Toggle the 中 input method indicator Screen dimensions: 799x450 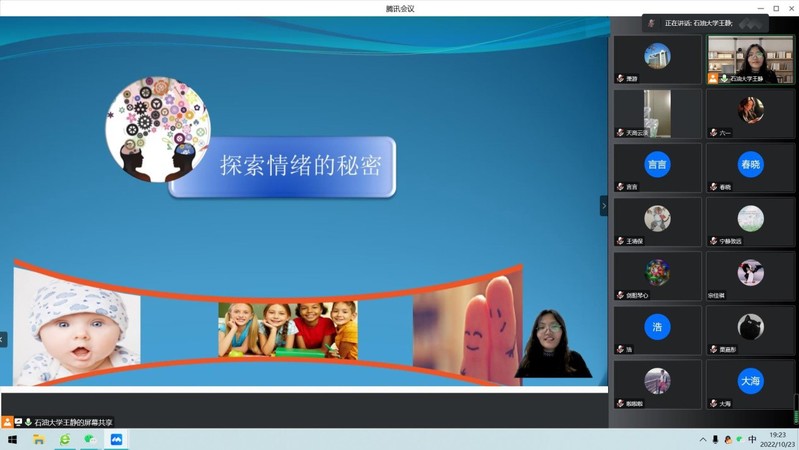click(752, 439)
